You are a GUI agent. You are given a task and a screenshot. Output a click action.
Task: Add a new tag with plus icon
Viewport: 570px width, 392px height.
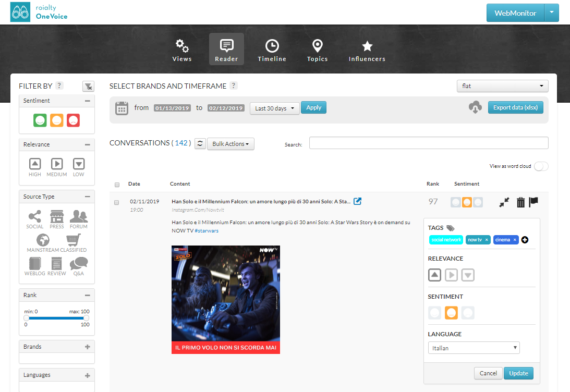525,240
